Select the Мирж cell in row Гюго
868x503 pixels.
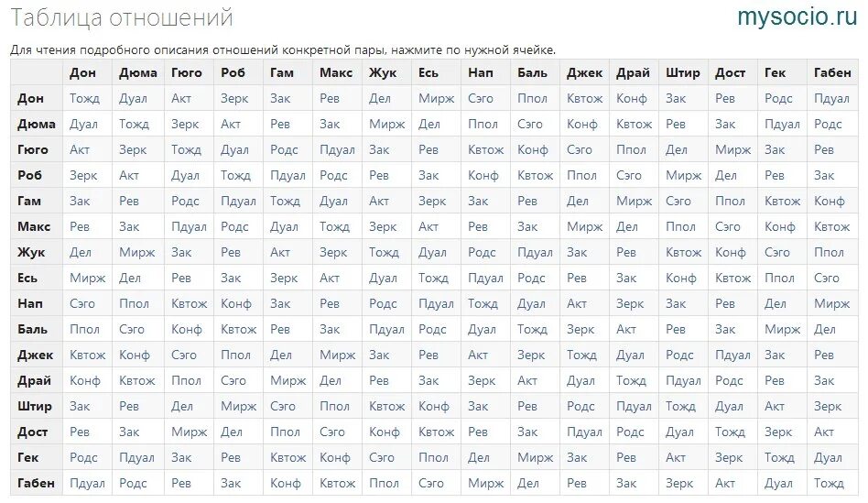click(x=732, y=149)
